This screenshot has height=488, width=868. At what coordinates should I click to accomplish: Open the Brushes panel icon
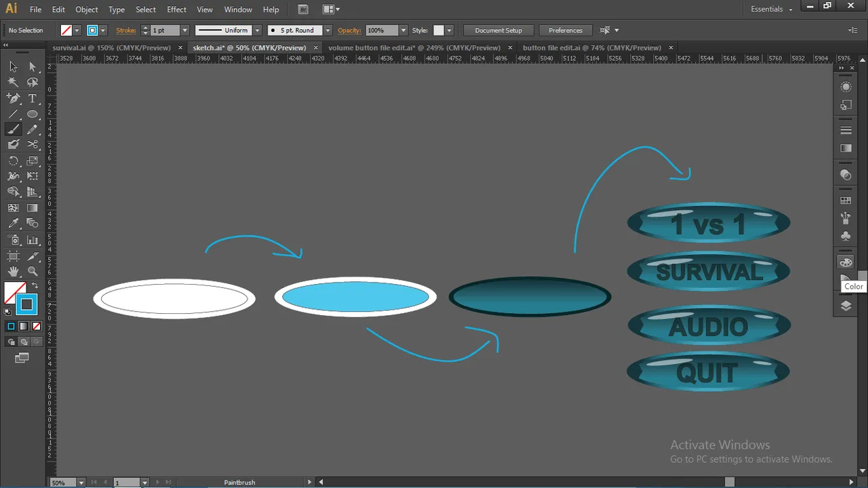coord(846,218)
